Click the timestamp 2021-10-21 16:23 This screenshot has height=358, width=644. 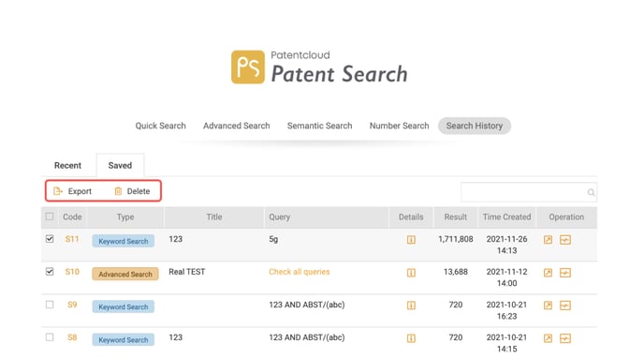pyautogui.click(x=506, y=310)
